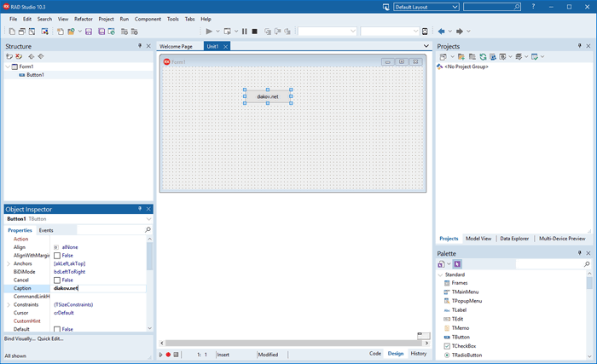Open the Refactor menu
Image resolution: width=597 pixels, height=364 pixels.
point(84,19)
